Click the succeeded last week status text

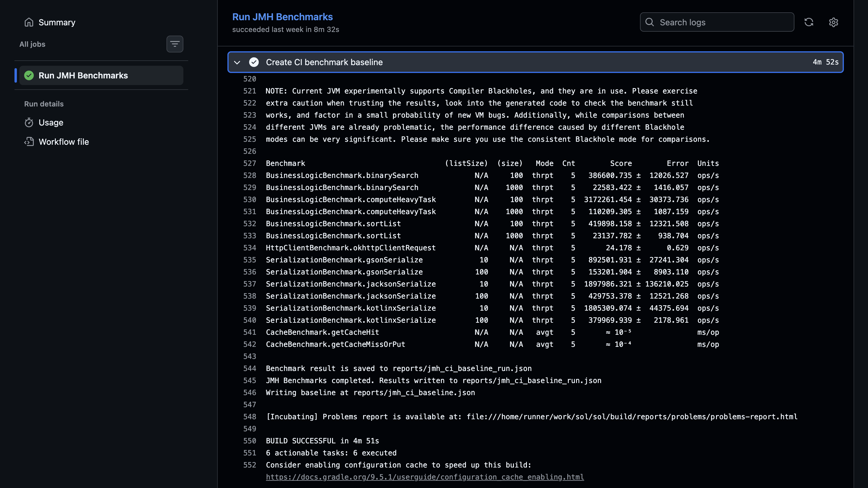tap(285, 30)
